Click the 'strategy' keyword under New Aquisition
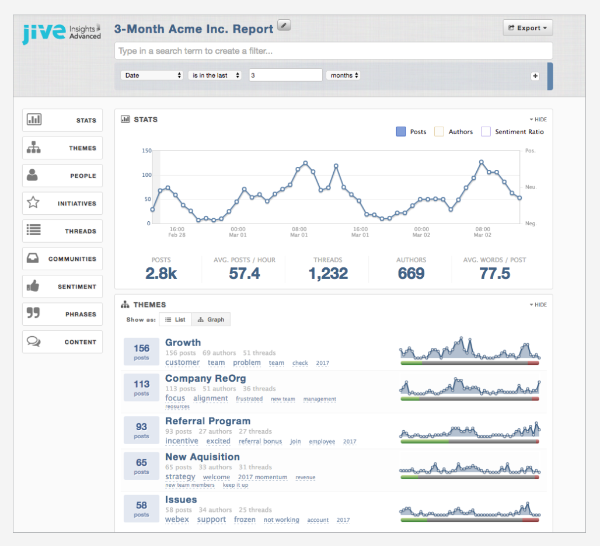 [x=180, y=477]
